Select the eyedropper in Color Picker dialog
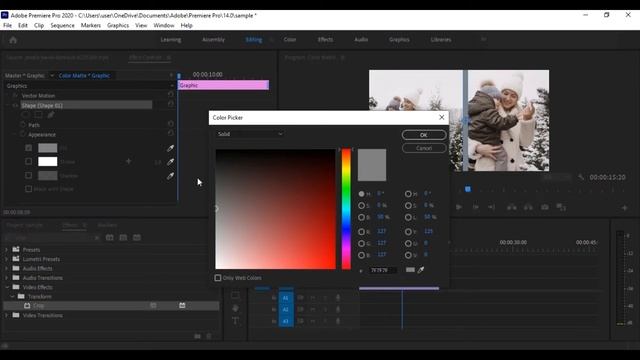This screenshot has width=640, height=360. [421, 270]
